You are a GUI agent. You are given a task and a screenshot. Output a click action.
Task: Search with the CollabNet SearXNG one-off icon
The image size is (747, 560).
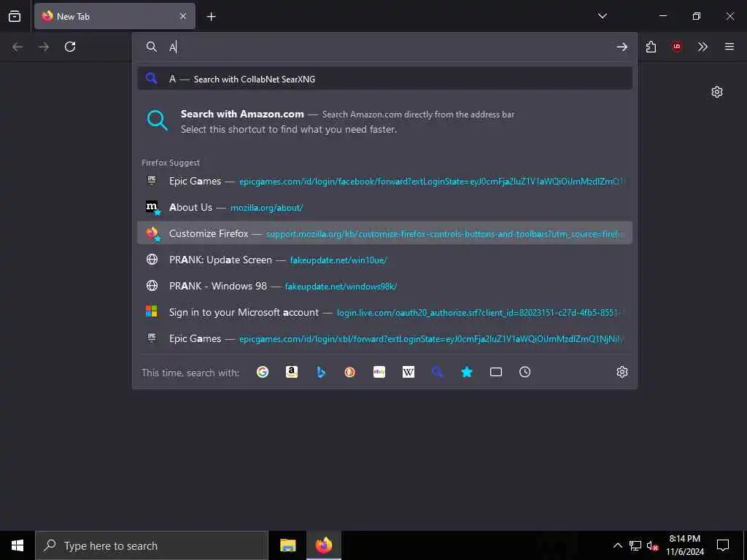tap(438, 372)
